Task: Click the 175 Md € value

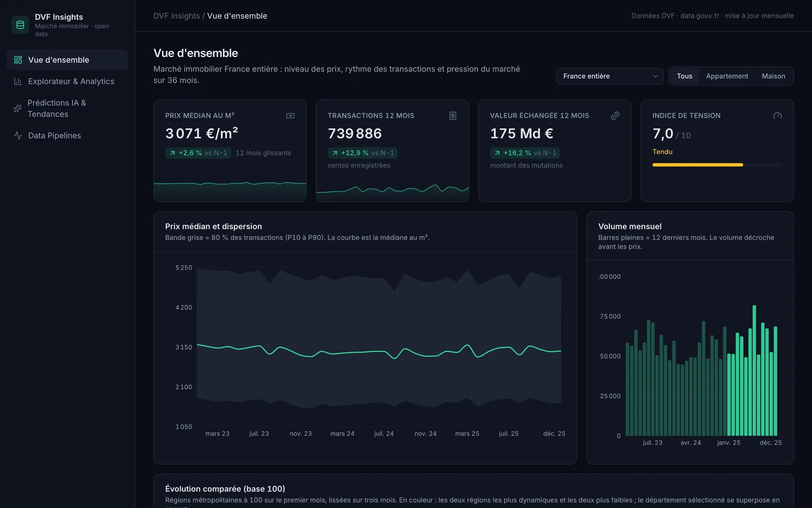Action: click(521, 133)
